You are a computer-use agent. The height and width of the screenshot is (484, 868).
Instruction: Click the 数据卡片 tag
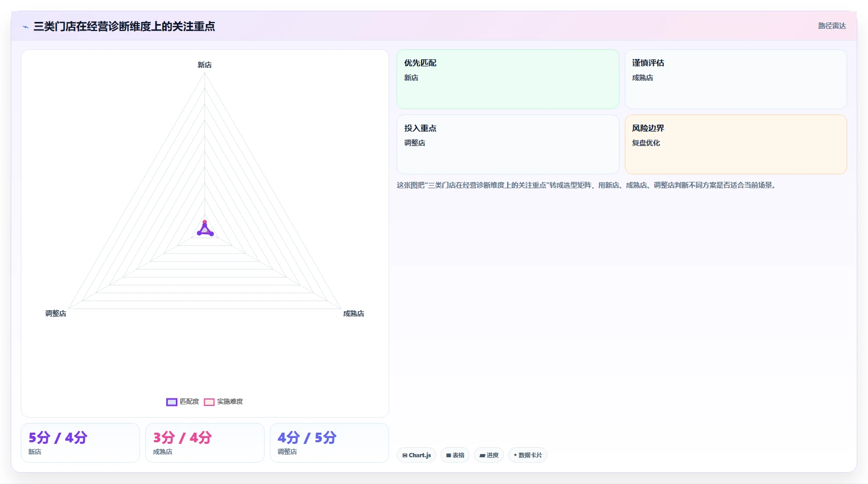pyautogui.click(x=528, y=455)
